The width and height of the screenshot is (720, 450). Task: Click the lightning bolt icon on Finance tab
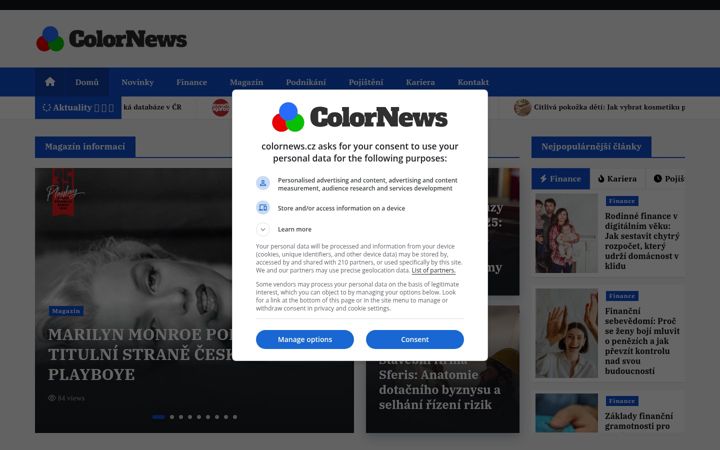pyautogui.click(x=543, y=179)
